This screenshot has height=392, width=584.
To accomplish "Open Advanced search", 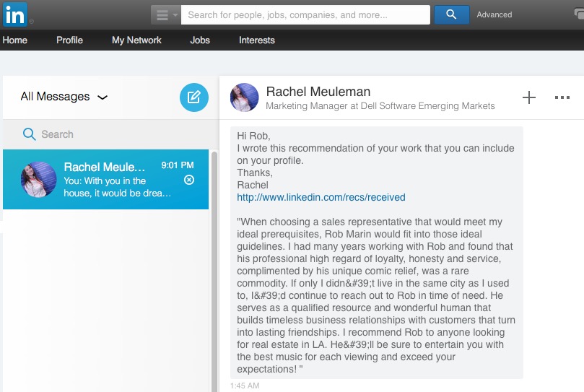I will point(494,15).
